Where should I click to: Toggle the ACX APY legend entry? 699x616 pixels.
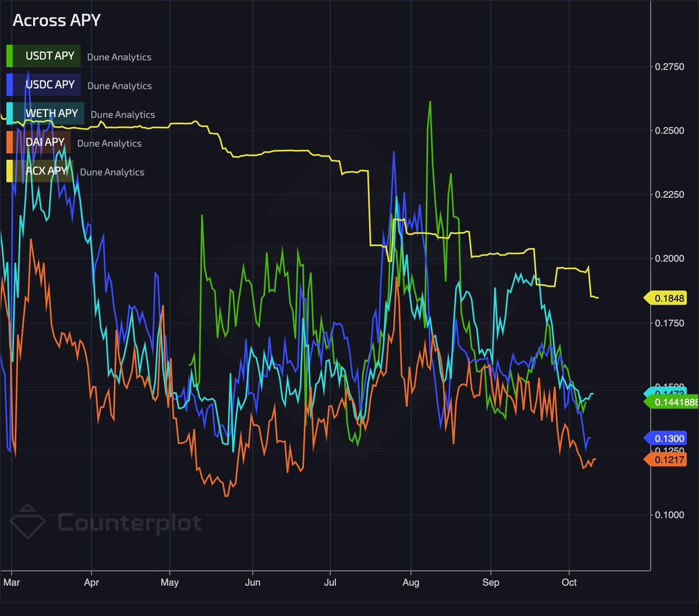[40, 171]
